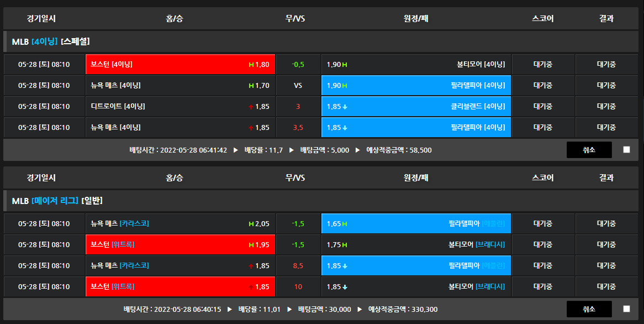Screen dimensions: 644x324
Task: Select the blue 필라델피아 [애플린] 1.65 cell
Action: pyautogui.click(x=416, y=224)
